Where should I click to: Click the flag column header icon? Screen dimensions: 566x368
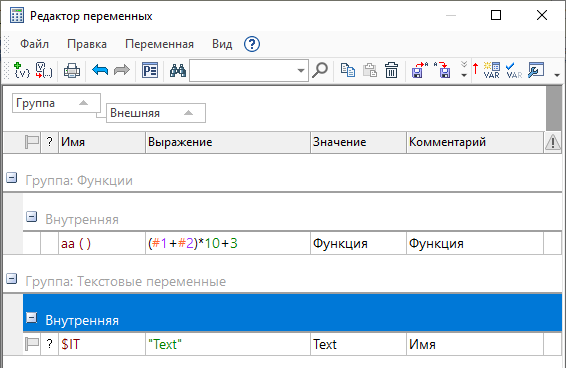pos(32,142)
